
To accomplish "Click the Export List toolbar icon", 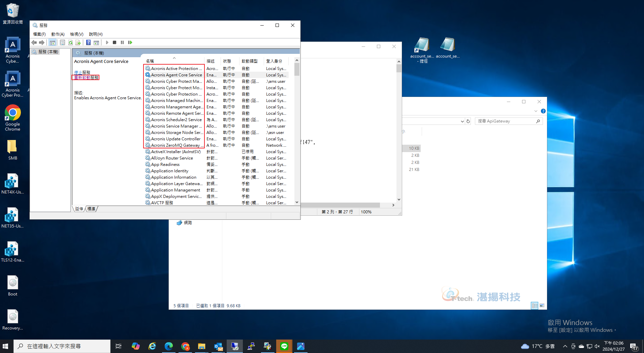I will coord(78,42).
